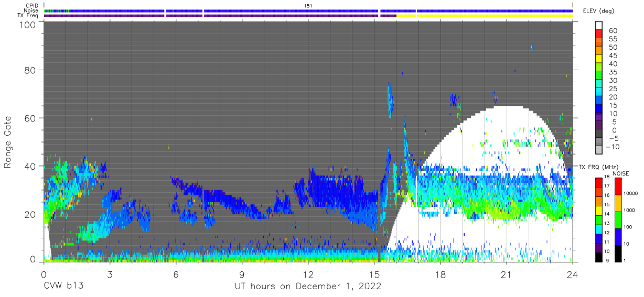The width and height of the screenshot is (644, 297).
Task: Click the UT hours date axis title
Action: (x=308, y=287)
